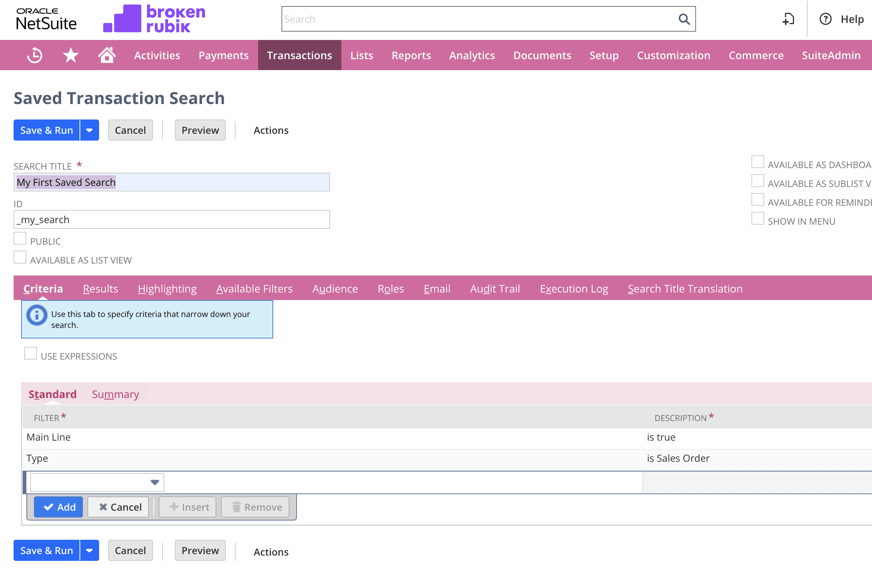Click the Add button to save filter
872x588 pixels.
click(x=58, y=507)
